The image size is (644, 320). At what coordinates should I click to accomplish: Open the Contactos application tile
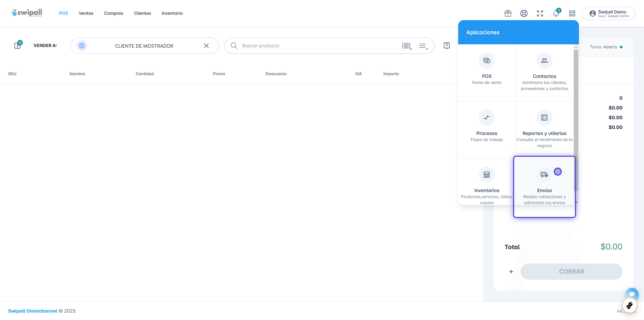(x=544, y=73)
